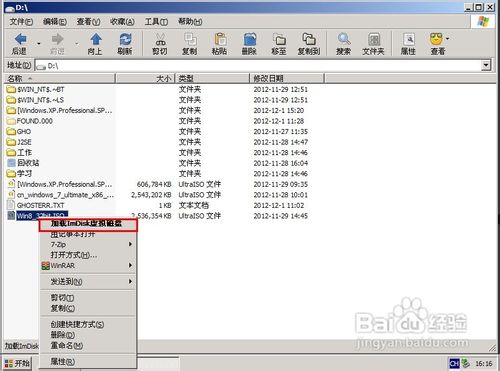The width and height of the screenshot is (500, 371).
Task: Click the 复制 toolbar icon
Action: pos(190,39)
